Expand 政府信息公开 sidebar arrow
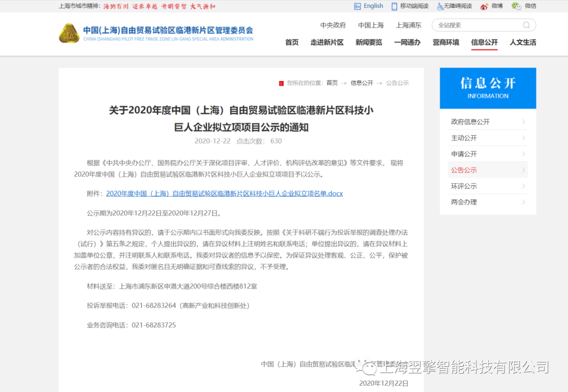568x392 pixels. pos(523,122)
